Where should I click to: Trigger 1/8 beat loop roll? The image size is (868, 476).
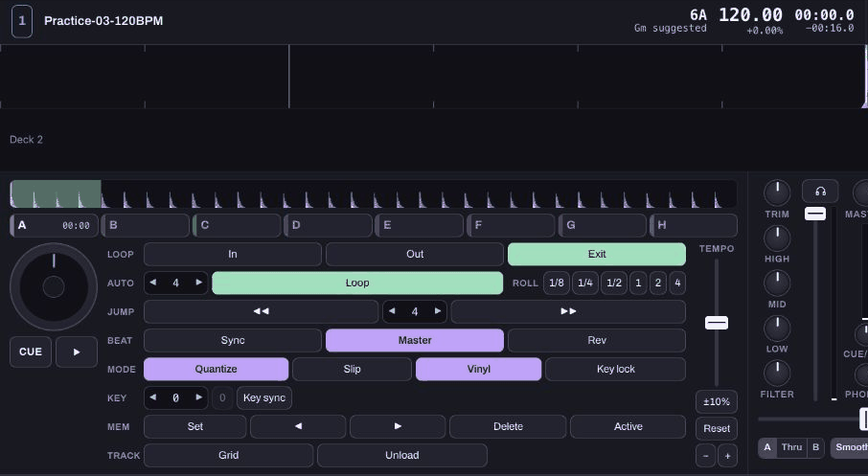pyautogui.click(x=557, y=283)
